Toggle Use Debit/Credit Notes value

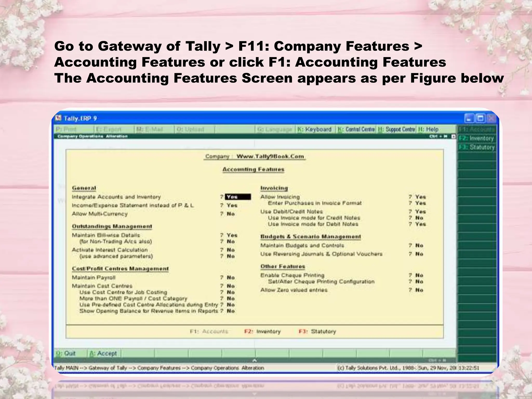420,212
